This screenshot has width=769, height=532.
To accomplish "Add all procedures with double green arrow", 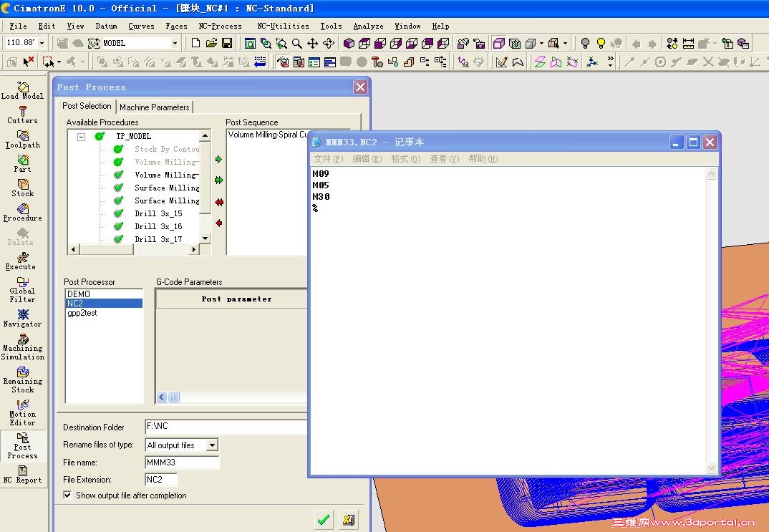I will (218, 180).
